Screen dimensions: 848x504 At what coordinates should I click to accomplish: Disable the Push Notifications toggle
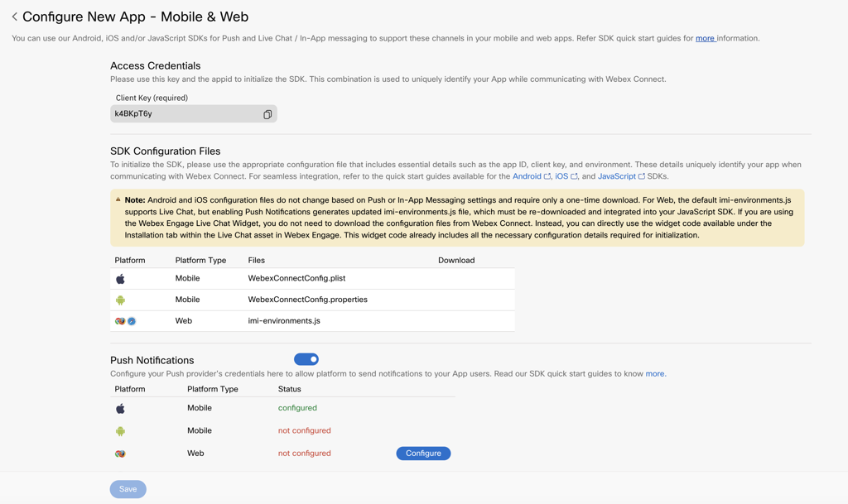coord(306,359)
